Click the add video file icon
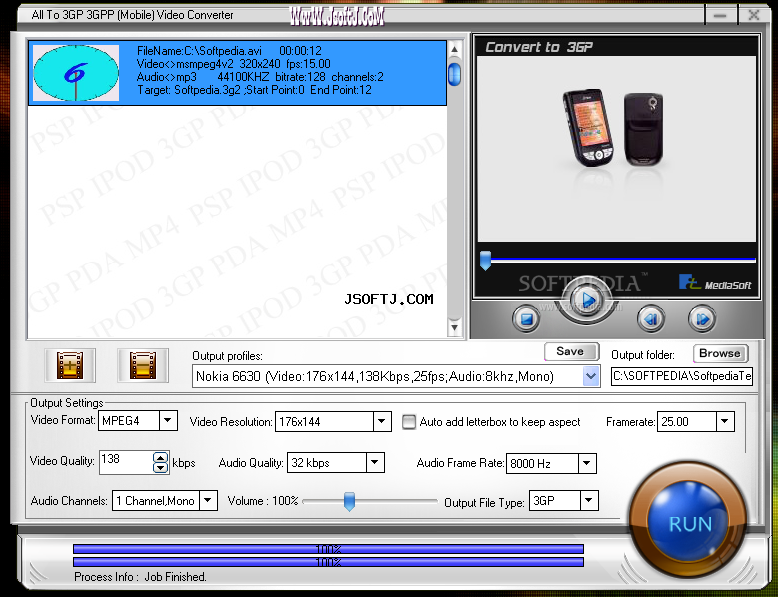Screen dimensions: 778x597 [x=70, y=365]
